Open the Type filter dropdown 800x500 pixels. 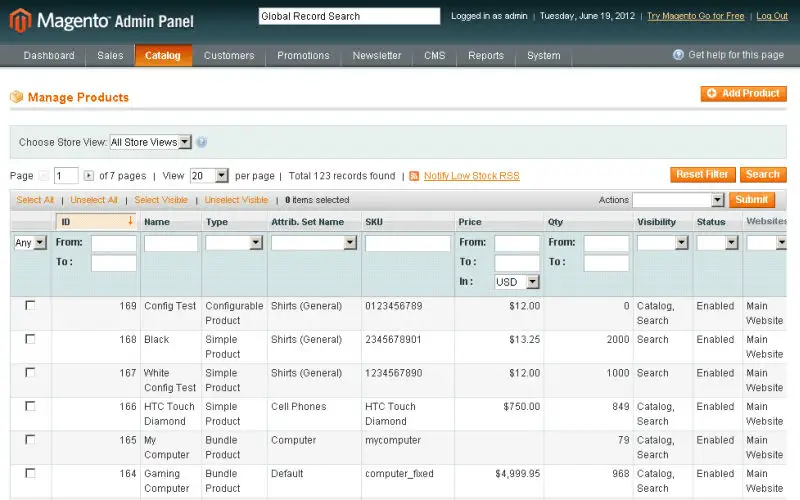click(x=233, y=242)
